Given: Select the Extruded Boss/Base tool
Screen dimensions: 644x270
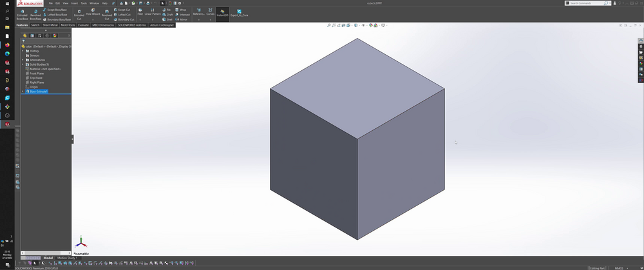Looking at the screenshot, I should pyautogui.click(x=22, y=14).
